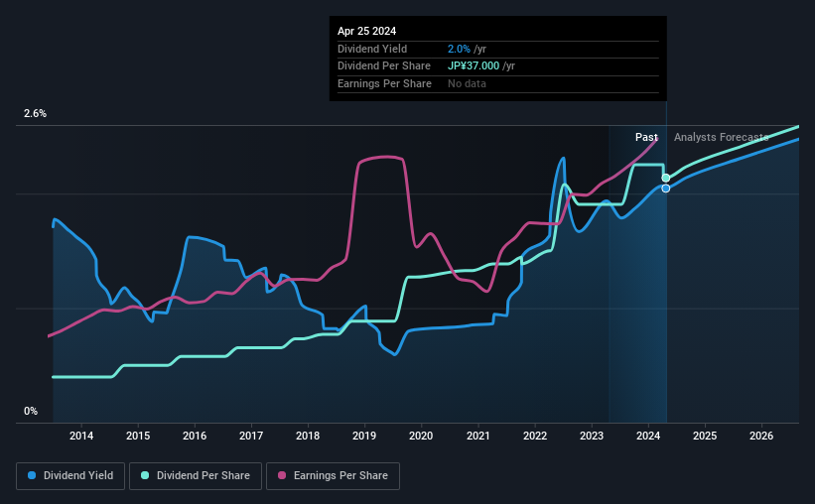This screenshot has height=504, width=815.
Task: Click the JP¥37.000 dividend value
Action: [474, 66]
